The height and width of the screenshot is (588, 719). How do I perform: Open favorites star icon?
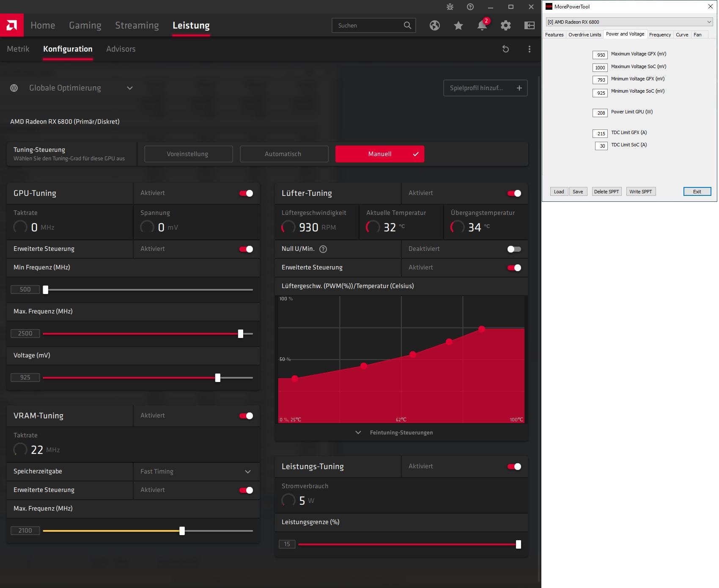click(458, 25)
